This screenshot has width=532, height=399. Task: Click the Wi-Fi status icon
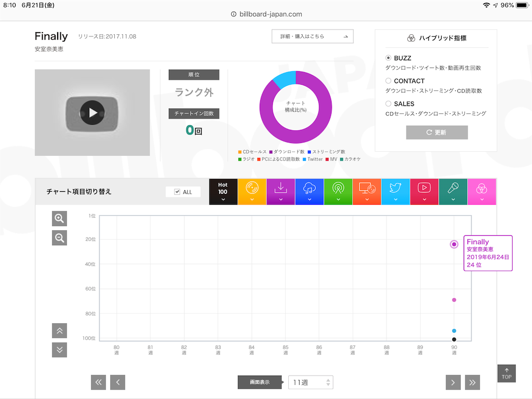click(x=486, y=5)
